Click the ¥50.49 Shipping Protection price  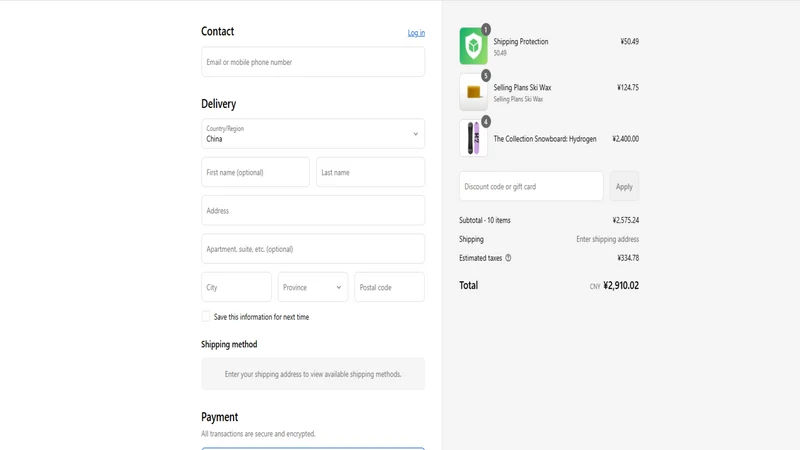(x=630, y=41)
